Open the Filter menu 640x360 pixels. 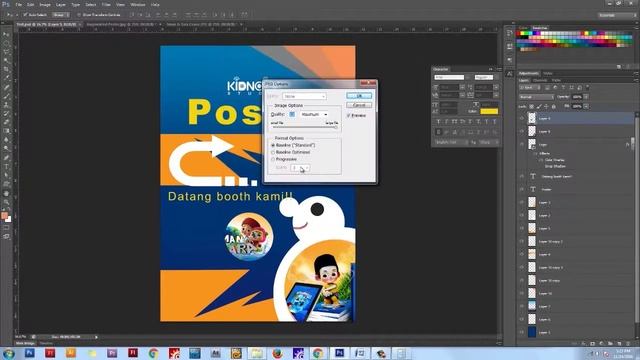106,4
